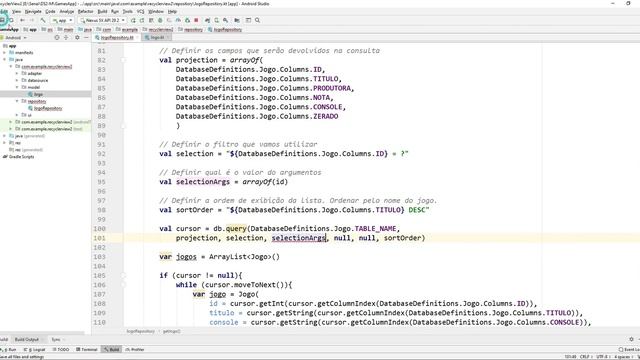This screenshot has height=360, width=640.
Task: Open the app run configuration dropdown
Action: pyautogui.click(x=62, y=20)
